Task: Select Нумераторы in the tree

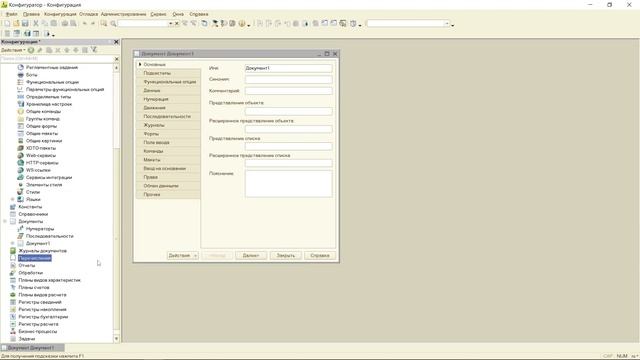Action: point(40,229)
